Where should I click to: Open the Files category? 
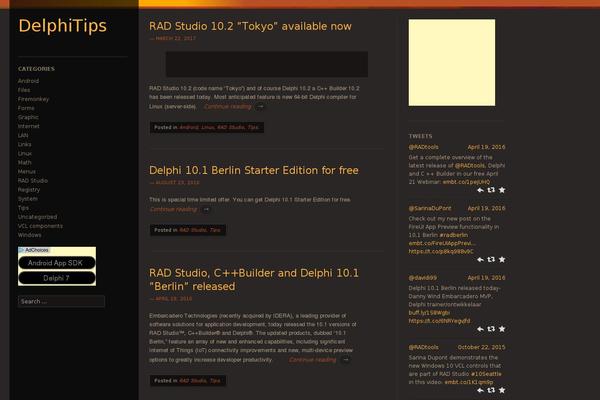coord(24,90)
